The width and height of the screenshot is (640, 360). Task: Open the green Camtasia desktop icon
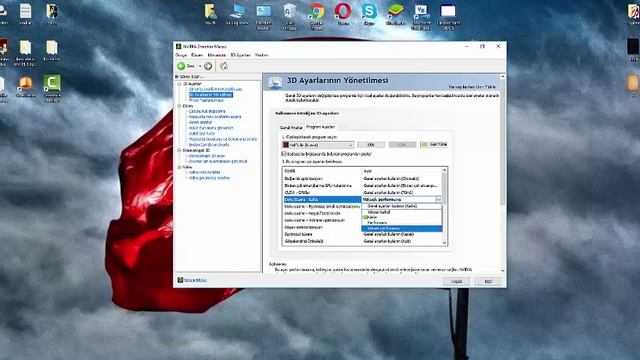pos(52,83)
